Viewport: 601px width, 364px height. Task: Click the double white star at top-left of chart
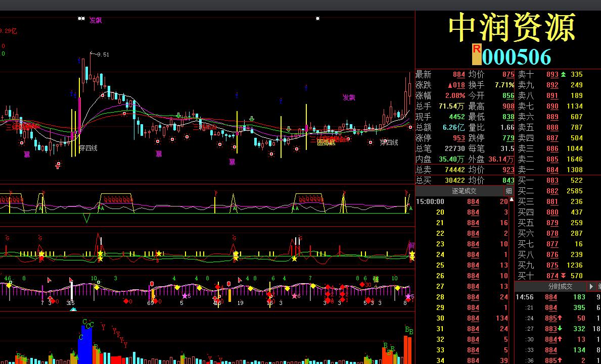pos(81,18)
